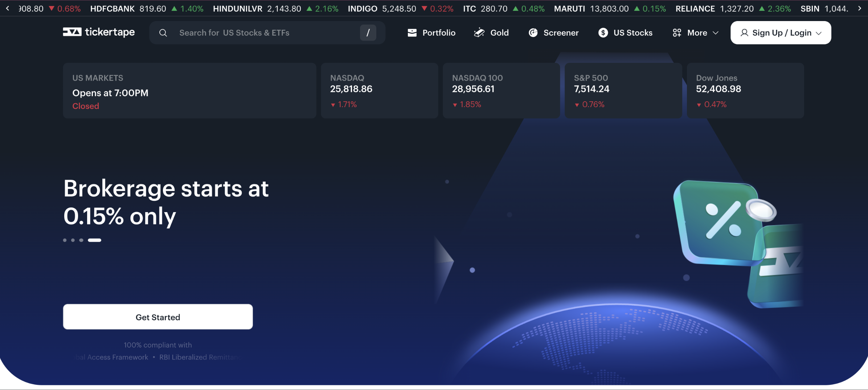The width and height of the screenshot is (868, 390).
Task: Click the user profile icon
Action: click(x=744, y=33)
